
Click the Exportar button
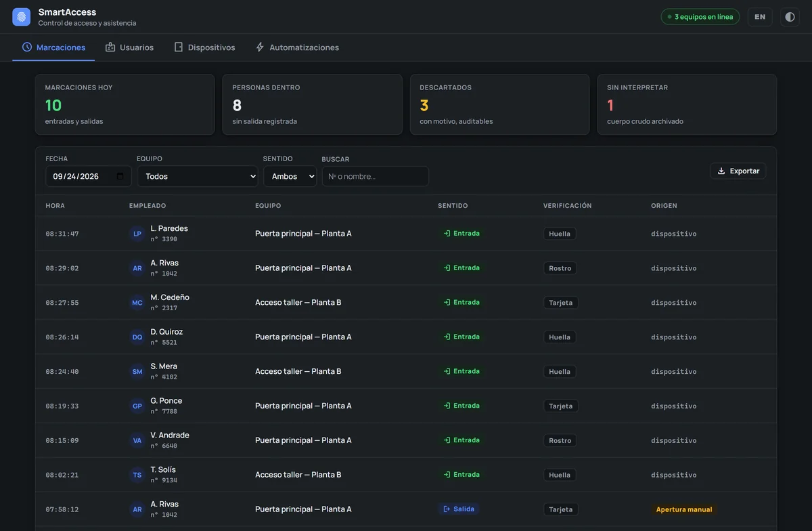tap(738, 171)
